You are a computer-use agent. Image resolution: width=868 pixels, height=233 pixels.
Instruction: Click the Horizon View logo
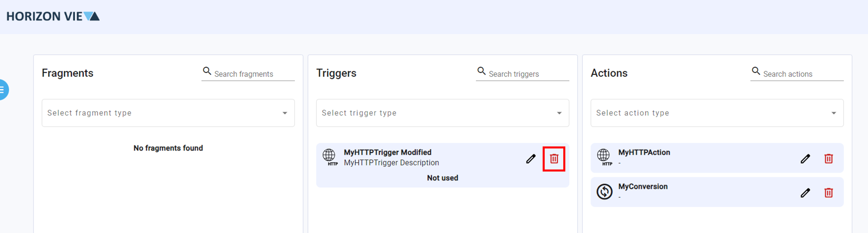tap(52, 16)
